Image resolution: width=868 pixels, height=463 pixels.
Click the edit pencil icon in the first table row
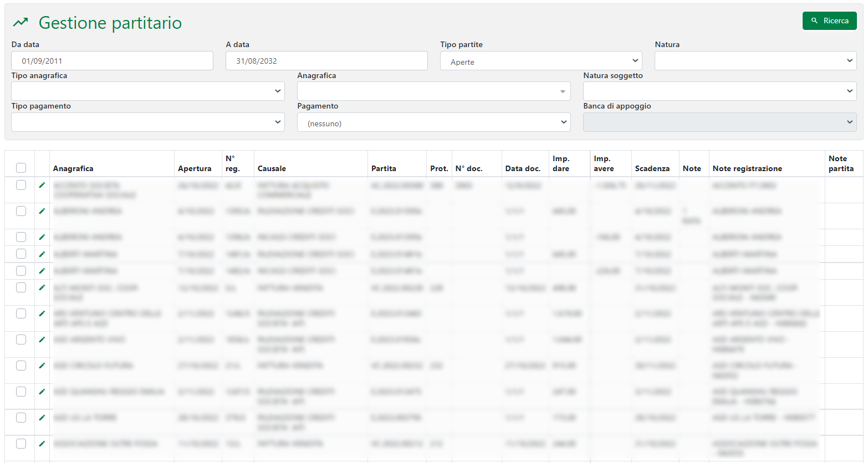click(42, 185)
